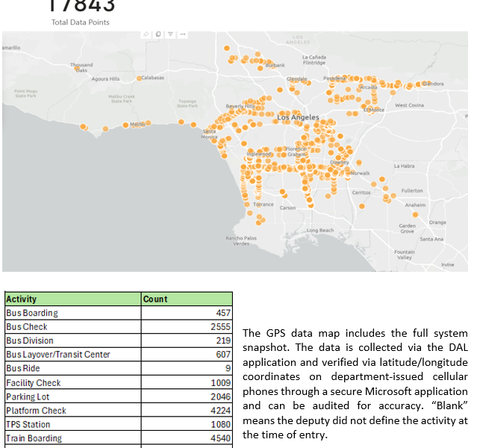Click the Los Angeles map label
The width and height of the screenshot is (480, 448).
click(298, 118)
